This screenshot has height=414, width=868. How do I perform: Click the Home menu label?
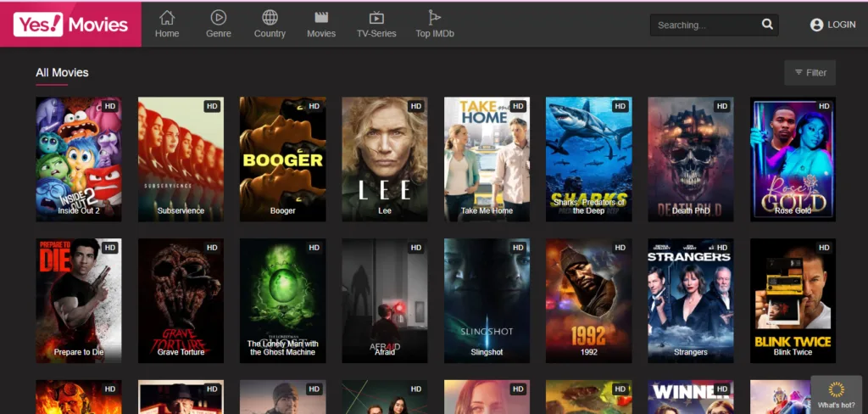point(167,34)
